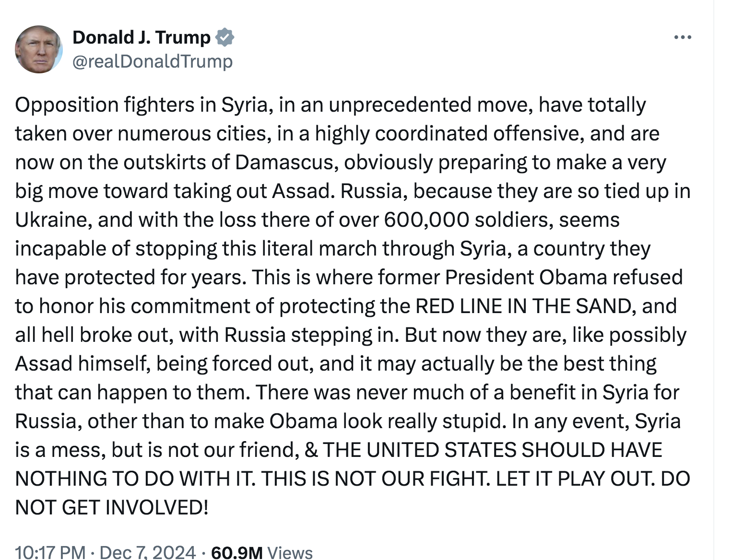
Task: Click NOT GET INVOLVED! at tweet end
Action: coord(112,508)
